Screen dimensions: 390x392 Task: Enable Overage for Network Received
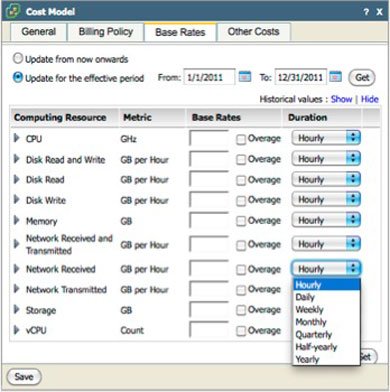click(241, 269)
